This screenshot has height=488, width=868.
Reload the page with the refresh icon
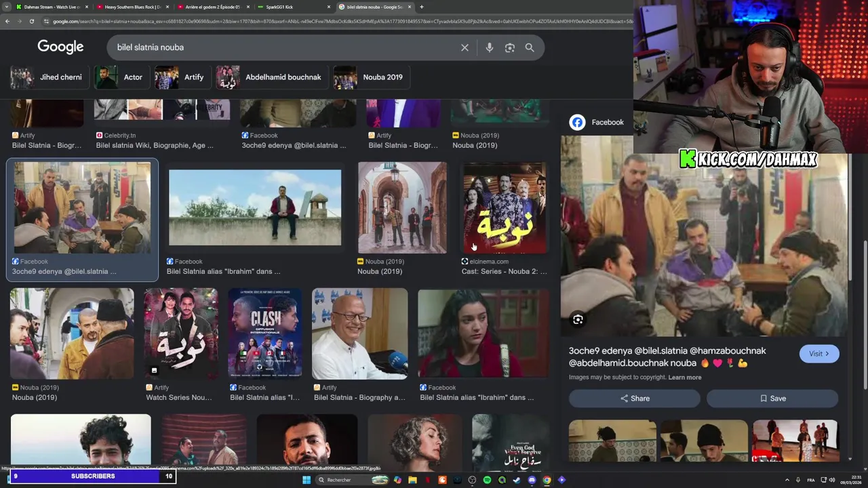[32, 21]
